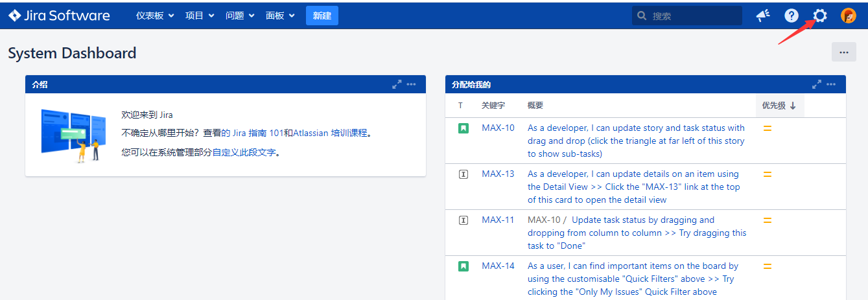
Task: Click medium priority icon for MAX-14
Action: (x=768, y=266)
